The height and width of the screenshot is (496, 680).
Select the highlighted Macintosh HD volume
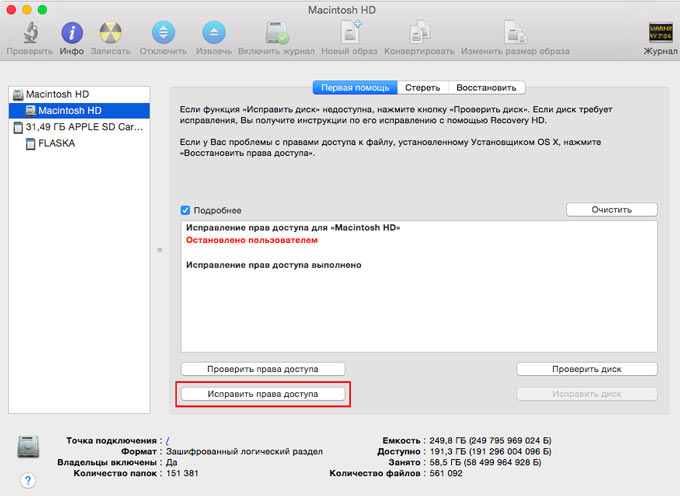(x=79, y=111)
